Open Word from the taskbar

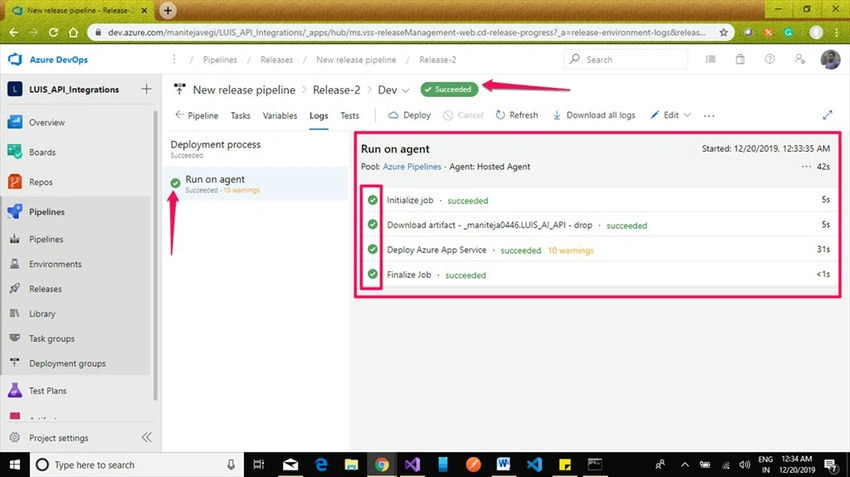[x=504, y=465]
